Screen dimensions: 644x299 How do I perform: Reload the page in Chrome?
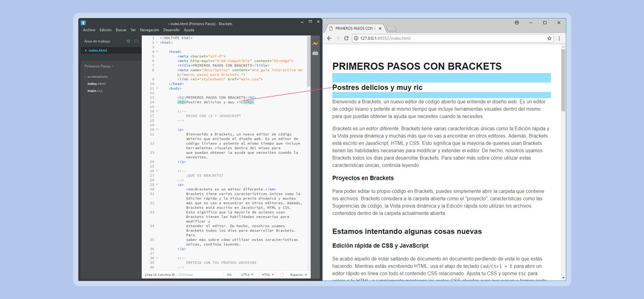pyautogui.click(x=347, y=38)
